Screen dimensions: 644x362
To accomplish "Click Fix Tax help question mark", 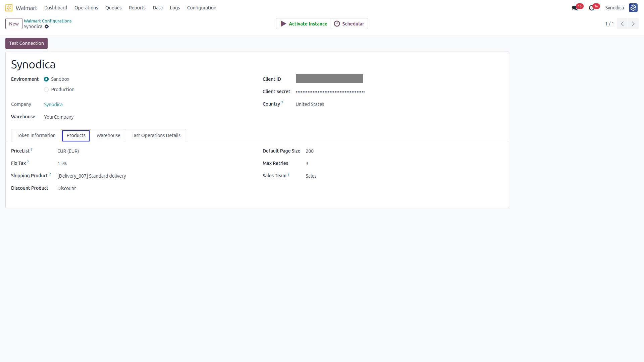I will point(28,162).
